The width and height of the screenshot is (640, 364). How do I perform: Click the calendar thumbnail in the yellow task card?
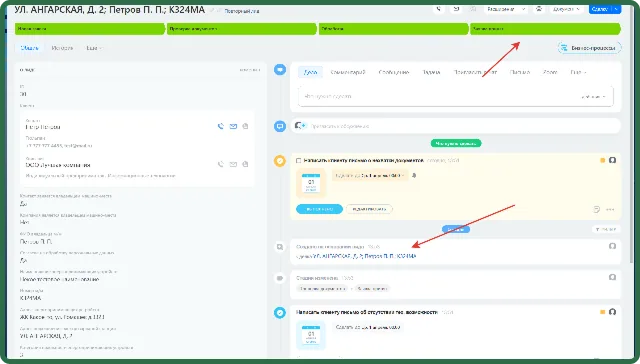(311, 183)
